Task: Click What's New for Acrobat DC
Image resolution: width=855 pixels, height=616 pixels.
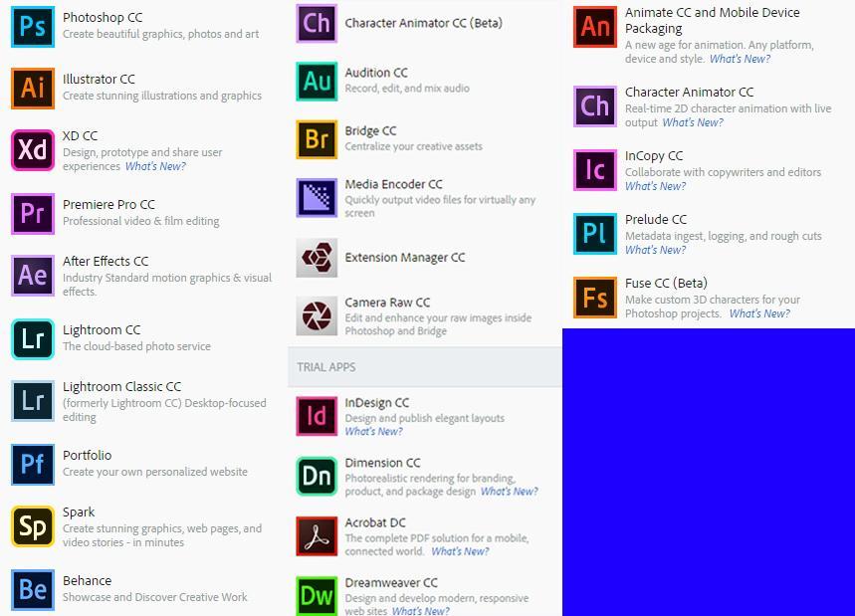Action: tap(460, 551)
